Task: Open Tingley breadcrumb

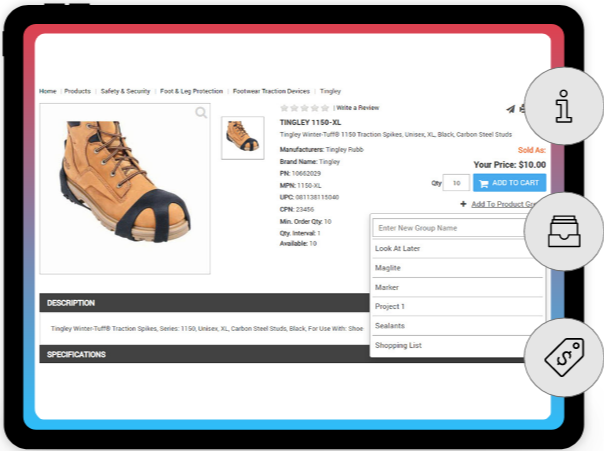Action: coord(330,91)
